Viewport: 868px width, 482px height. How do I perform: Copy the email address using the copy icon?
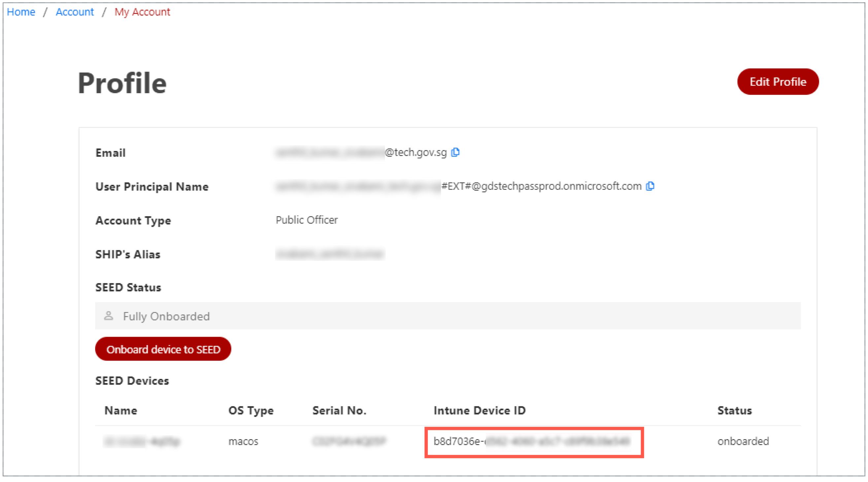pos(455,152)
